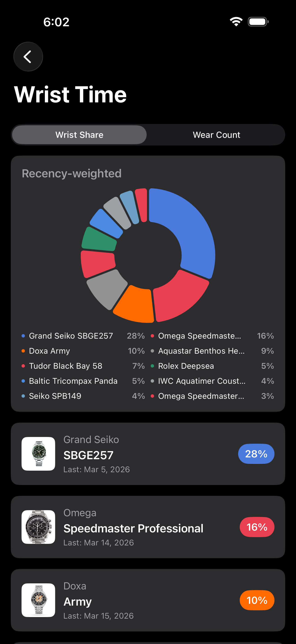Tap the battery status bar icon
296x644 pixels.
click(x=258, y=22)
